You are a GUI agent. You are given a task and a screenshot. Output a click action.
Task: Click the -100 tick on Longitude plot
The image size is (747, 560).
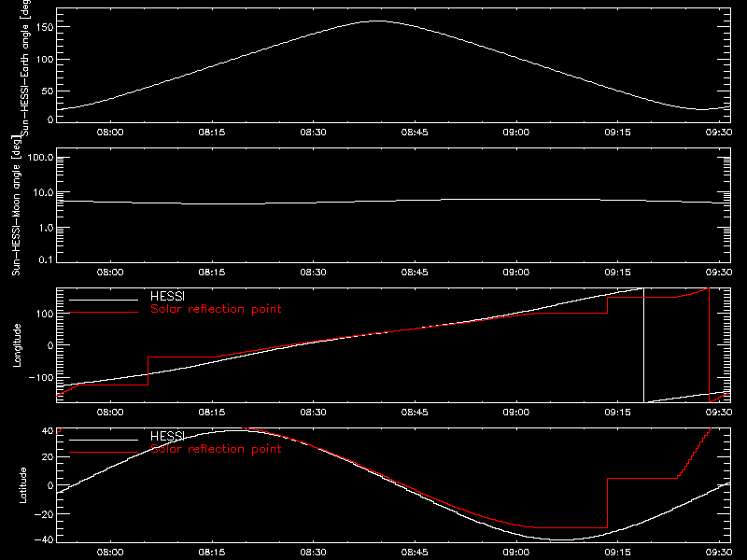point(41,378)
